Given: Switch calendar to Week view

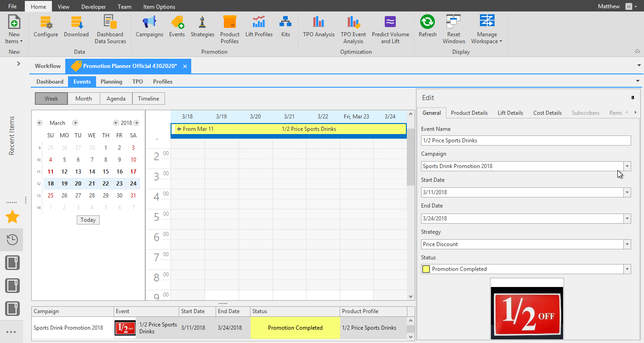Looking at the screenshot, I should coord(51,99).
